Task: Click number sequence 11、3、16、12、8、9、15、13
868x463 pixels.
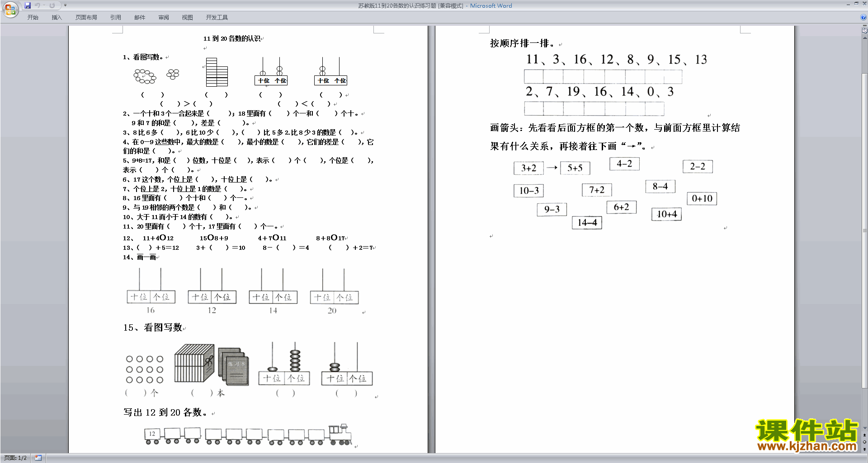Action: 617,60
